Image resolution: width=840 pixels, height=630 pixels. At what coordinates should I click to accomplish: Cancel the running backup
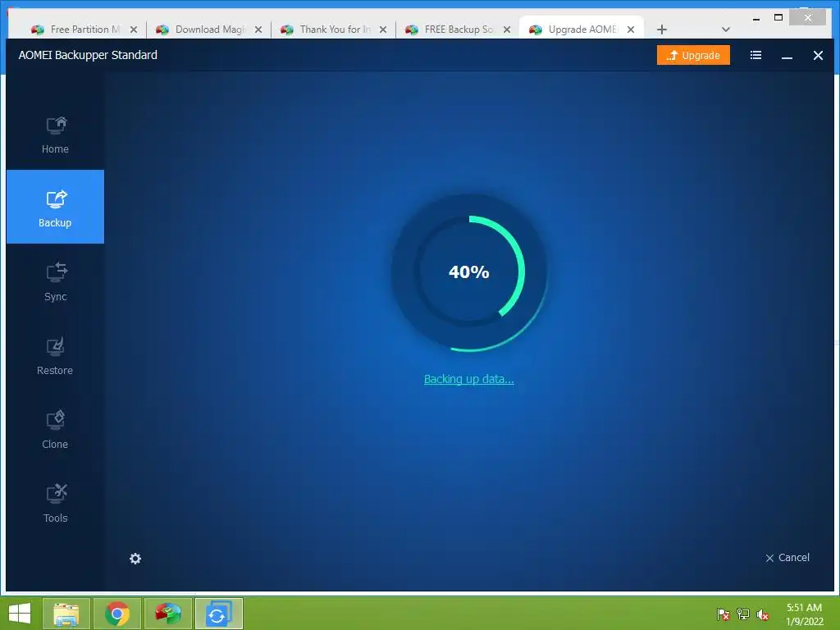(x=787, y=558)
